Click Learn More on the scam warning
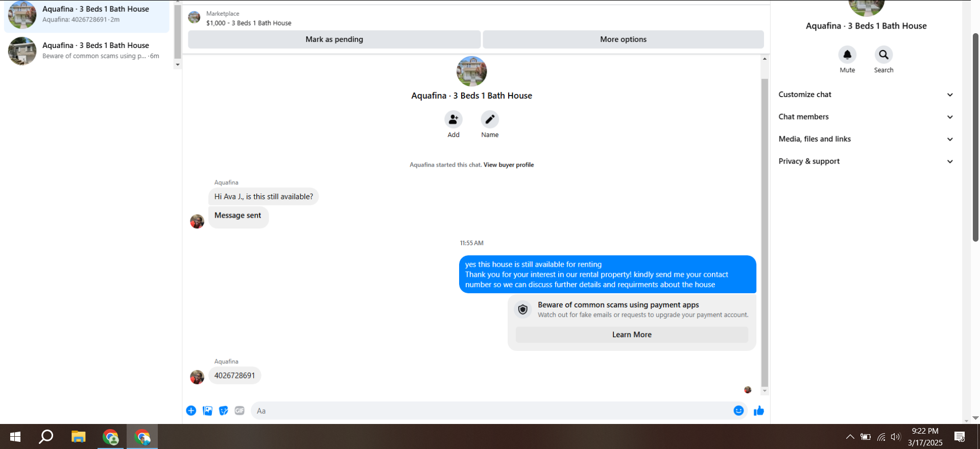The image size is (980, 449). pos(632,335)
